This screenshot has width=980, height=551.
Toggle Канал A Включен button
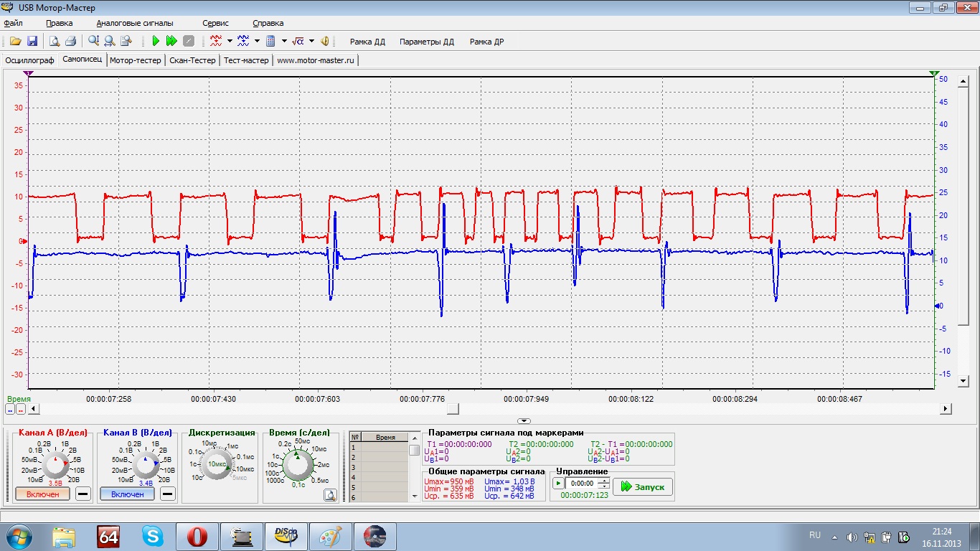pos(42,494)
